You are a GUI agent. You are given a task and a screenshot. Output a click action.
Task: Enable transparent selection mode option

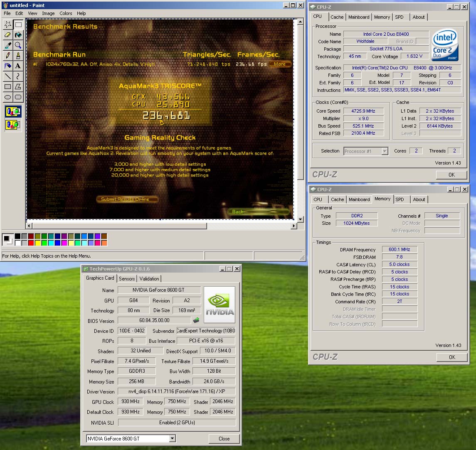[13, 124]
